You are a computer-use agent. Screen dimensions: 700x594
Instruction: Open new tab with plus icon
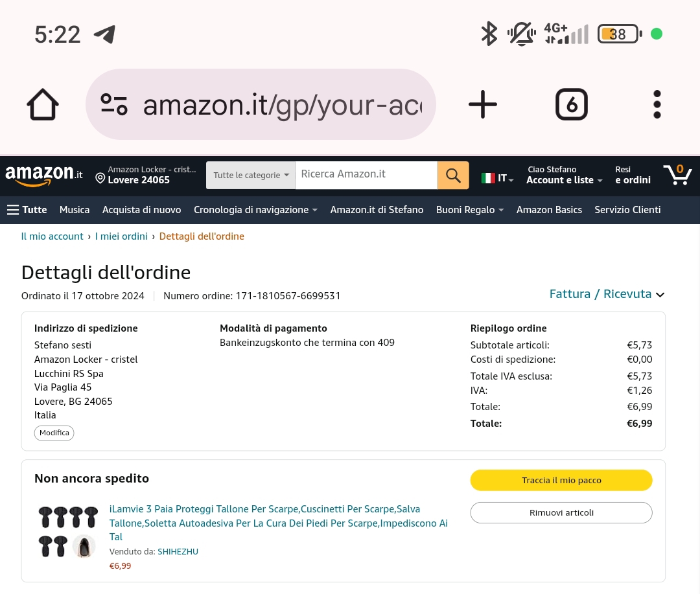[482, 104]
